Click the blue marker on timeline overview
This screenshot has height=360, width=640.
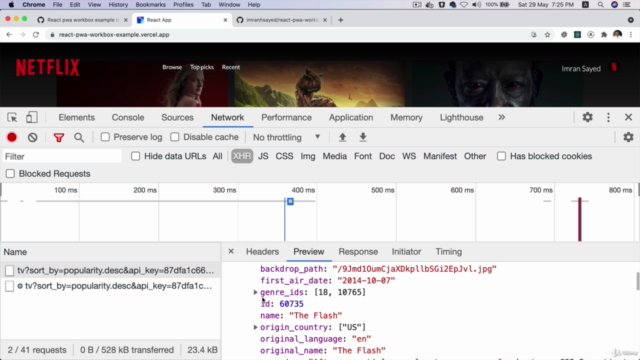(x=290, y=201)
